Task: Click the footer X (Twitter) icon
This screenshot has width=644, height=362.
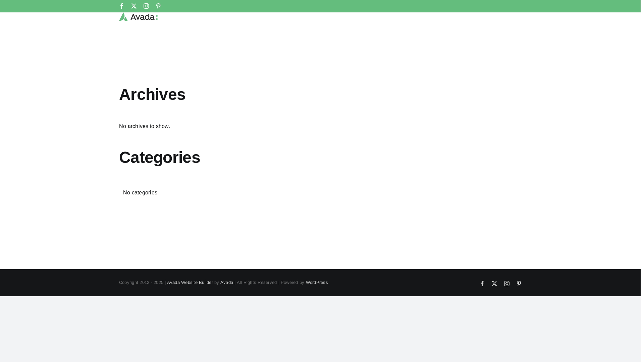Action: click(x=494, y=284)
